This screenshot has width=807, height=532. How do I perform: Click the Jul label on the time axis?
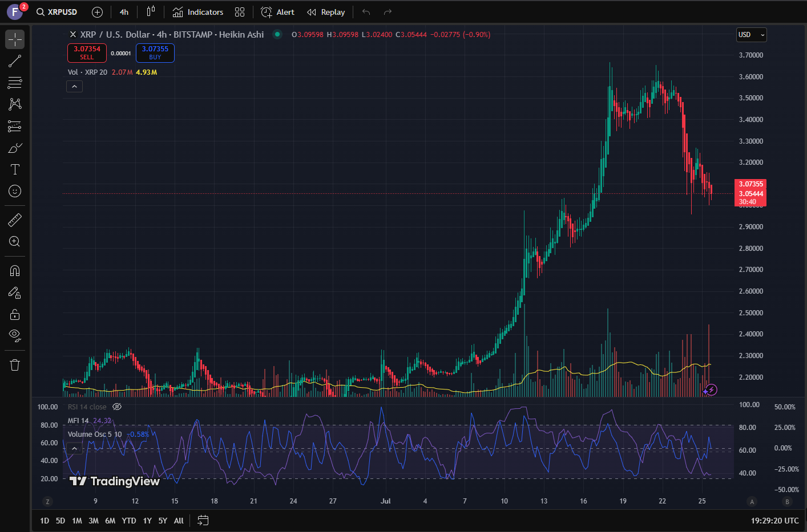click(386, 501)
